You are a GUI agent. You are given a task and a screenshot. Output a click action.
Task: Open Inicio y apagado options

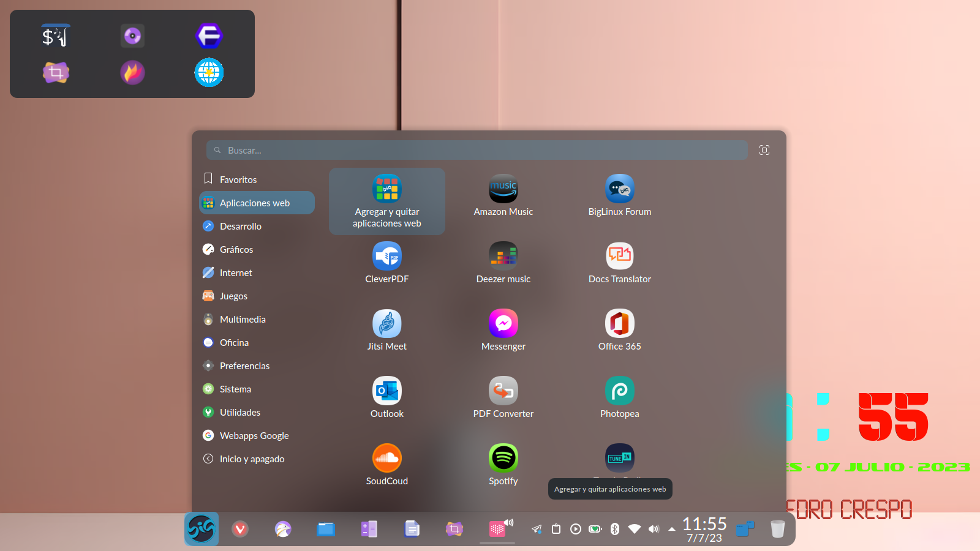click(257, 459)
